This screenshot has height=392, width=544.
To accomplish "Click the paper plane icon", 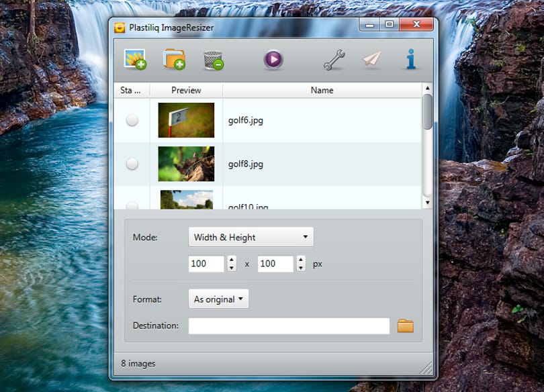I will 372,58.
